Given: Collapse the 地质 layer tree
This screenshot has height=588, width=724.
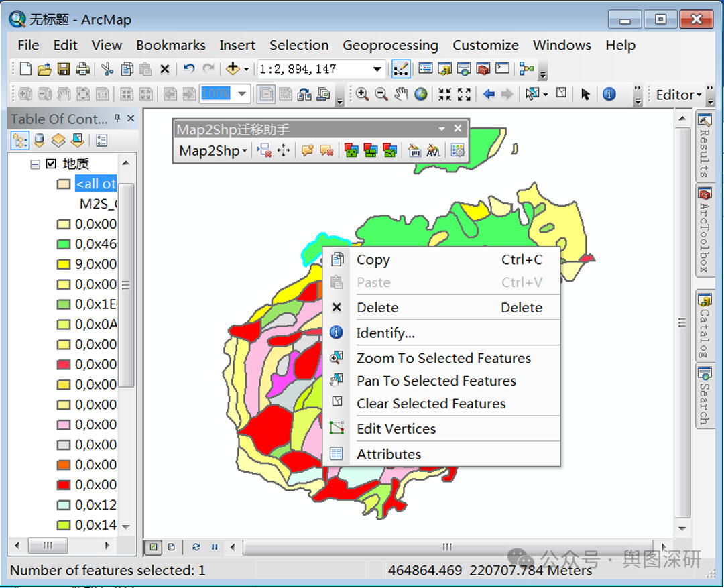Looking at the screenshot, I should [35, 164].
